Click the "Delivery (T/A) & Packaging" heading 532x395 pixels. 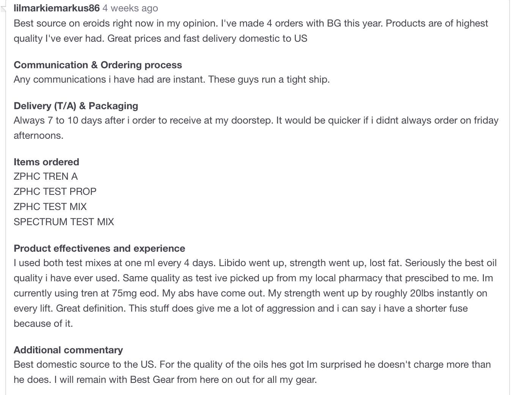[x=76, y=106]
